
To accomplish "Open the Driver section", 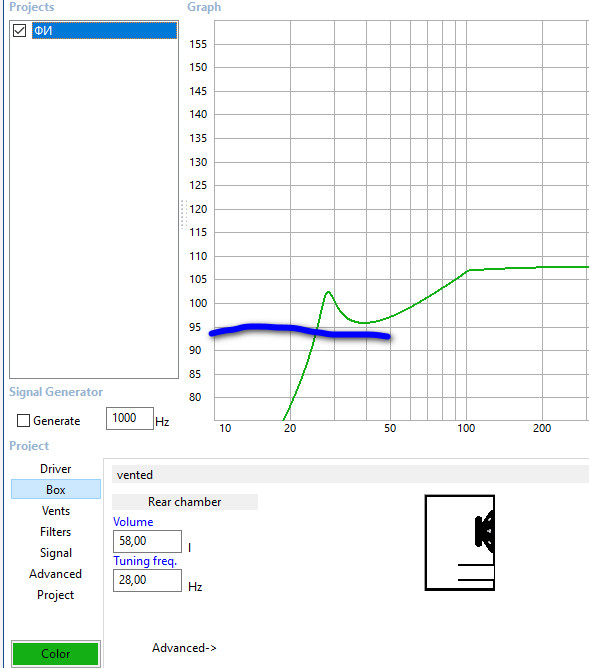I will coord(55,469).
